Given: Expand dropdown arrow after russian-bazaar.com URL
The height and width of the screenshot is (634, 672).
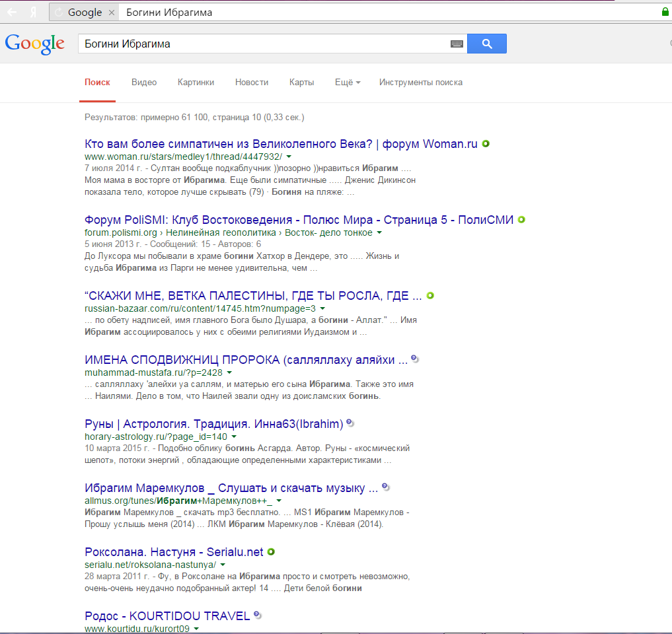Looking at the screenshot, I should click(322, 309).
